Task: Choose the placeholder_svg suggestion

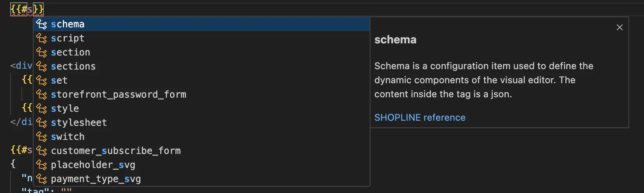Action: coord(93,165)
